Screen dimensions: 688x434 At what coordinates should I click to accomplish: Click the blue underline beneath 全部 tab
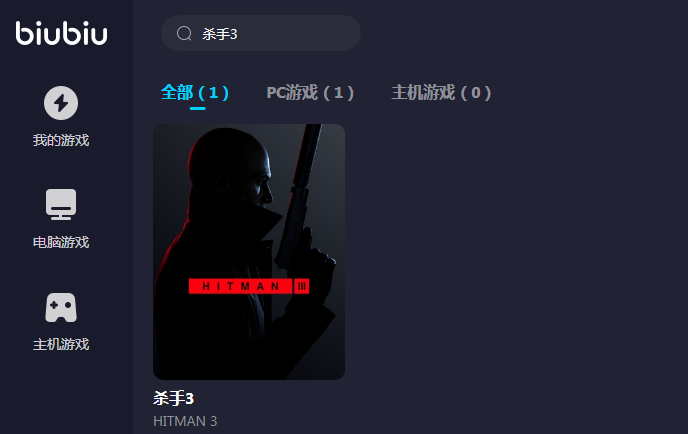(x=197, y=108)
